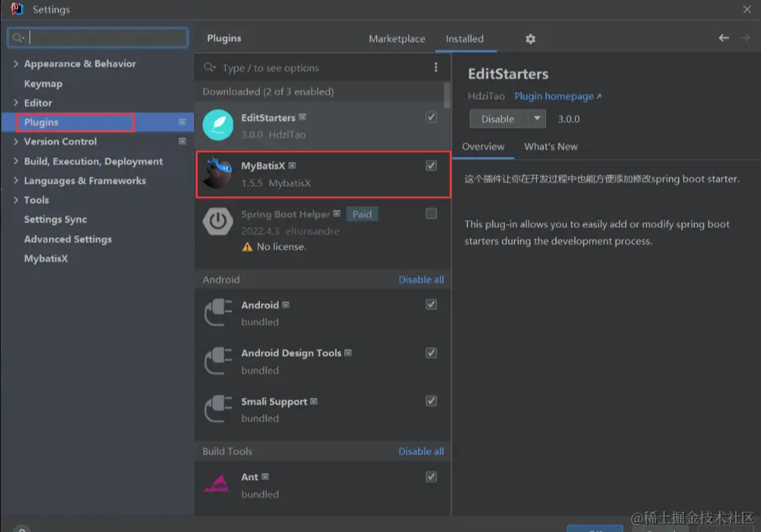Click the small badge icon after Spring Boot Helper

pos(337,213)
